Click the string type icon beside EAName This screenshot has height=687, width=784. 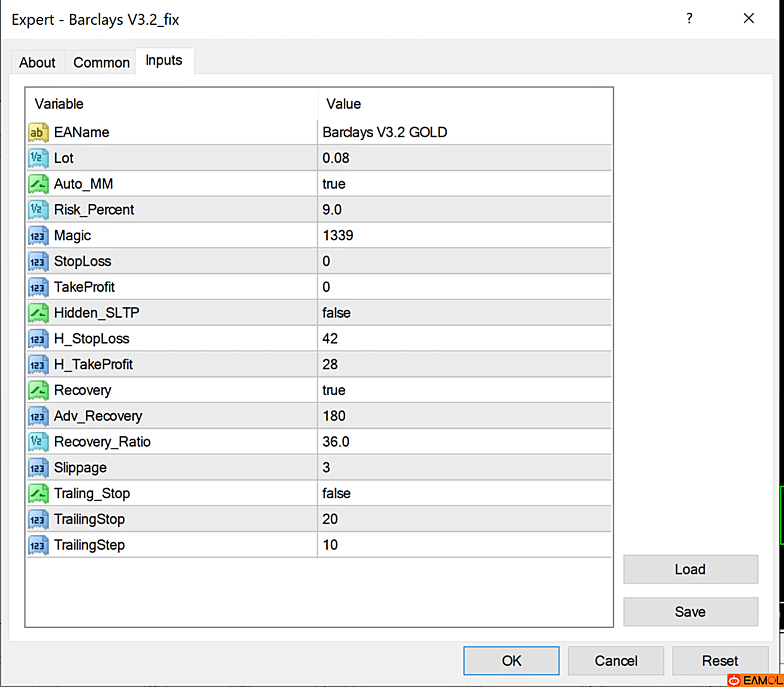38,133
